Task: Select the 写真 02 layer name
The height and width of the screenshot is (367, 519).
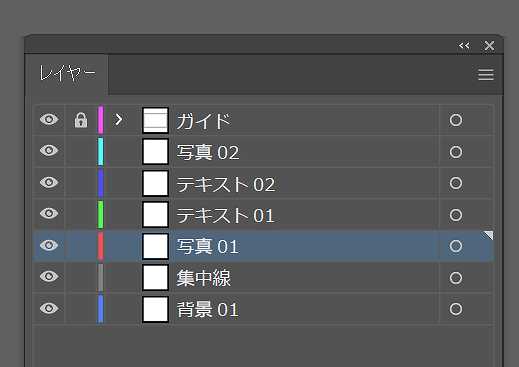Action: [x=208, y=153]
